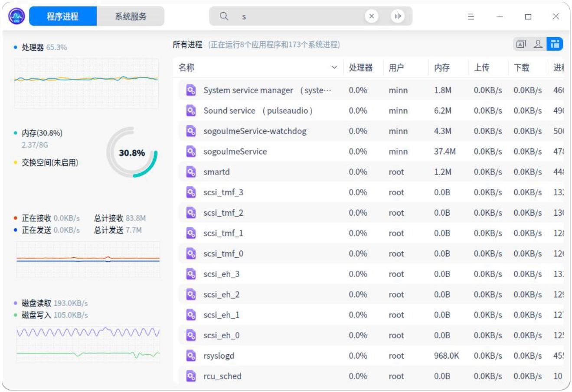Sort by 上传 column header
This screenshot has height=392, width=572.
point(482,68)
